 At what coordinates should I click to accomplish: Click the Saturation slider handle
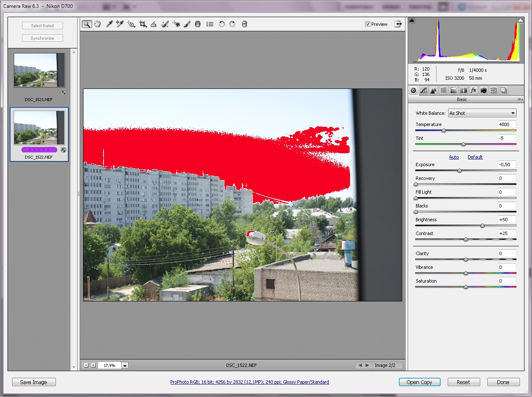coord(466,287)
